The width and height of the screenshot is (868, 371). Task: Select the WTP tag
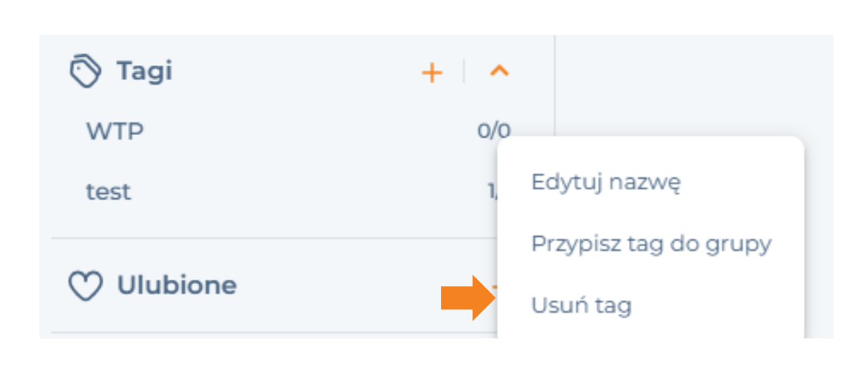(x=115, y=131)
